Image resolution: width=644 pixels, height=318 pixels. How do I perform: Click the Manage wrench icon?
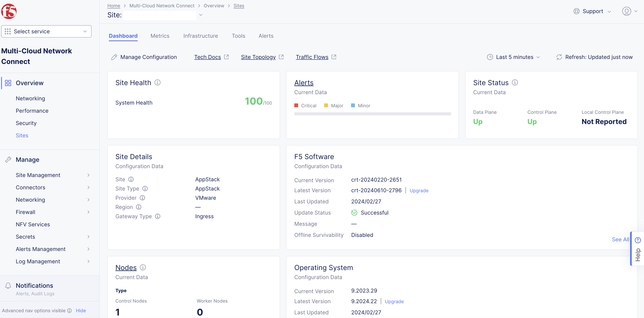(8, 159)
